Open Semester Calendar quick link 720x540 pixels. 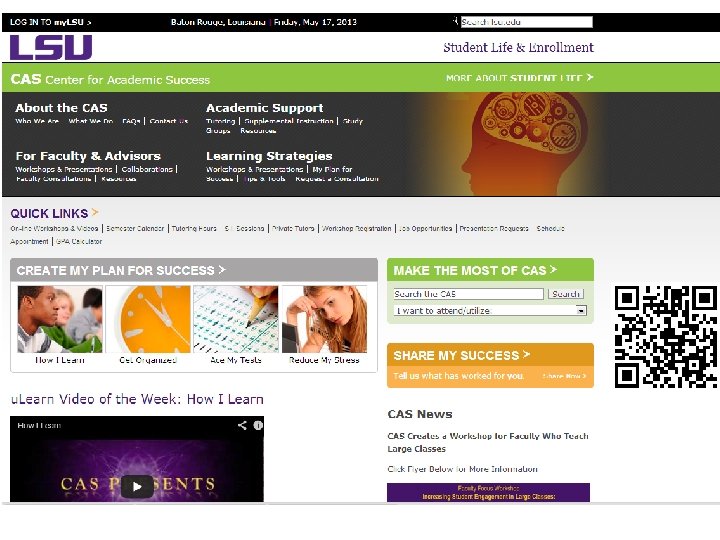[x=135, y=228]
